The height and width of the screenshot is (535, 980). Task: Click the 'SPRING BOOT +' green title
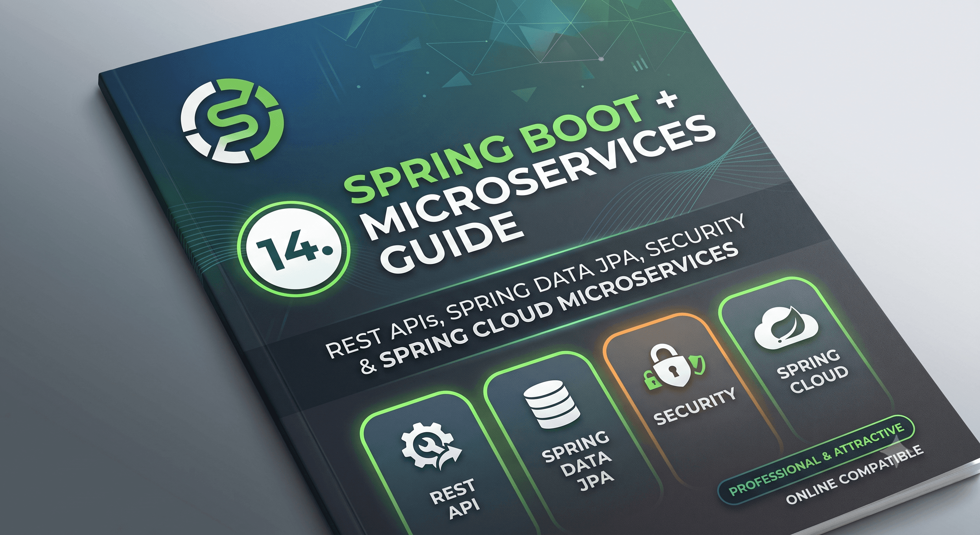(512, 147)
